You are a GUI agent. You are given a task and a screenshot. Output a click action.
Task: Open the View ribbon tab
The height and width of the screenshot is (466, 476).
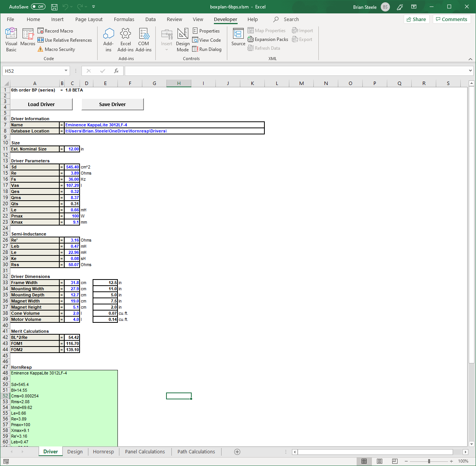coord(198,19)
